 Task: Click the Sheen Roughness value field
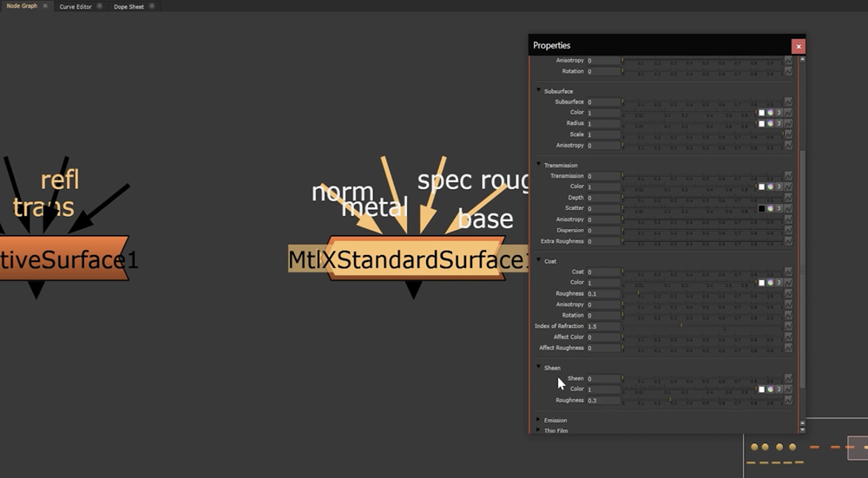pos(603,401)
